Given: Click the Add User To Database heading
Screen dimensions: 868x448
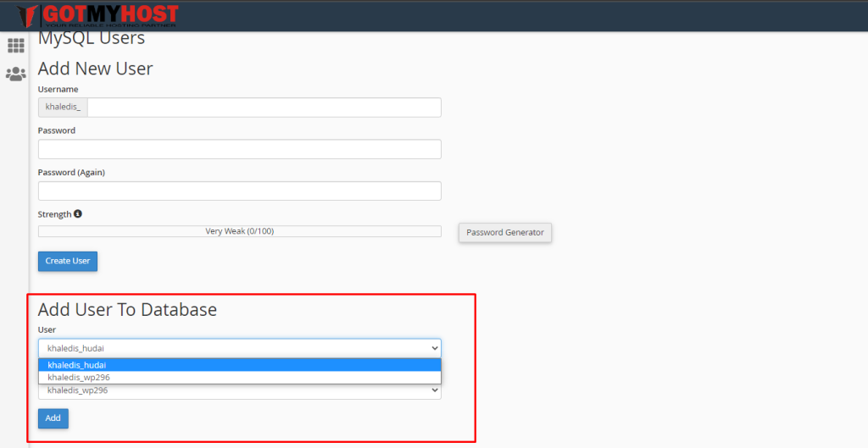Looking at the screenshot, I should 127,310.
